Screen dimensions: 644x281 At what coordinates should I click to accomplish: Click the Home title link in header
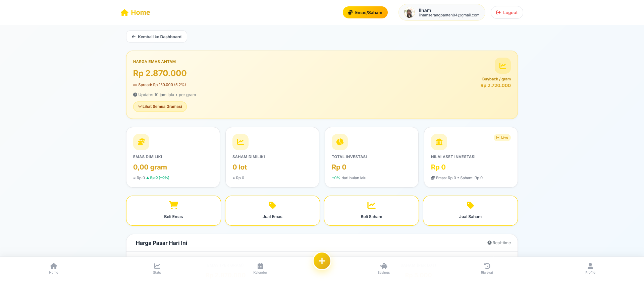coord(141,13)
